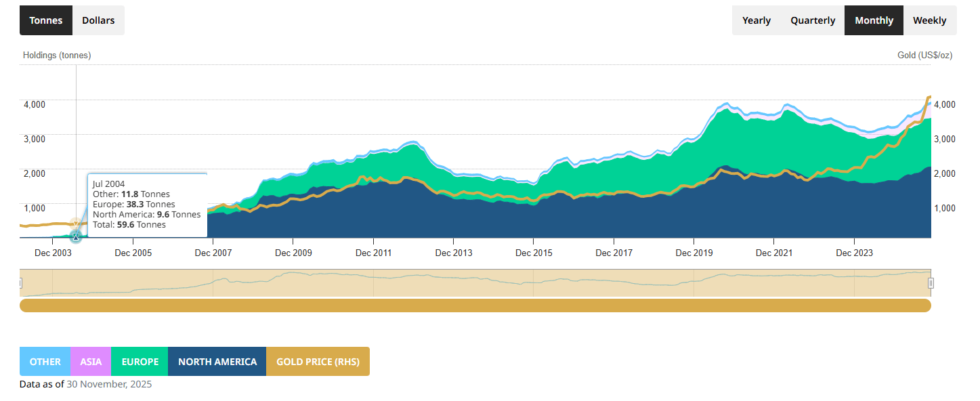Switch to Quarterly view
980x401 pixels.
812,20
